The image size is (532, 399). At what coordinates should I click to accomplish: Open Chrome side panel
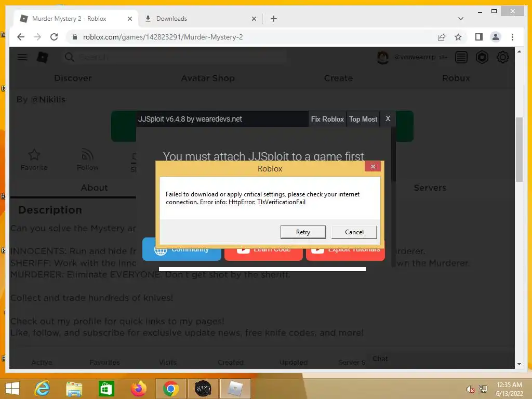(x=478, y=37)
